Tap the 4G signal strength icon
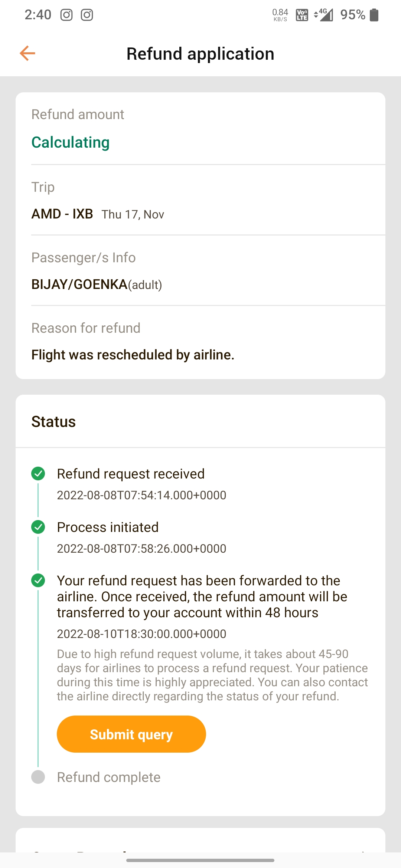This screenshot has width=401, height=868. pos(324,15)
